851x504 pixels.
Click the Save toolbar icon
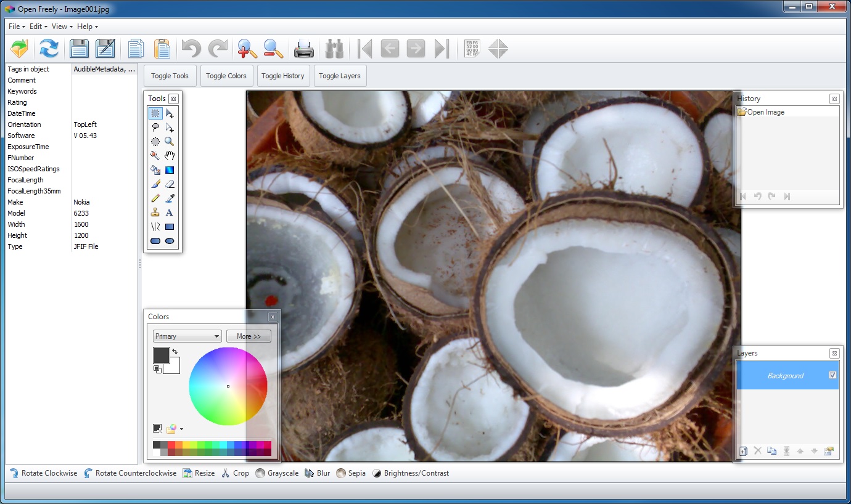click(x=80, y=48)
